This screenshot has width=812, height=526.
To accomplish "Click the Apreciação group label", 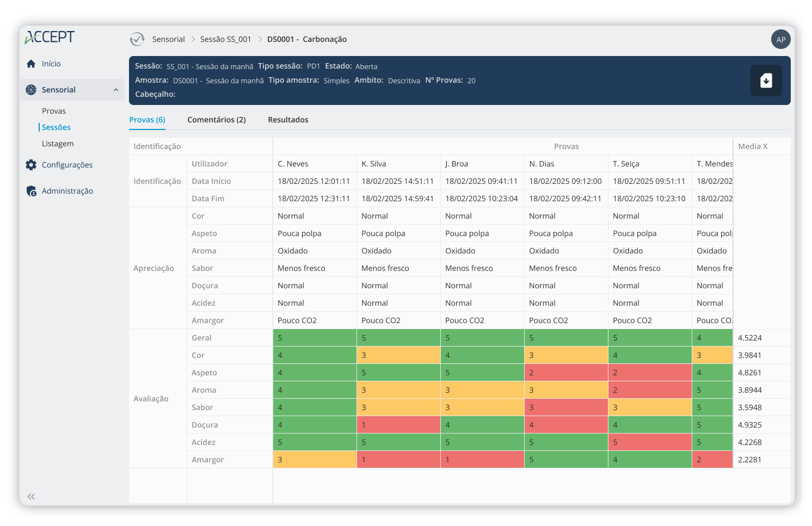I will pyautogui.click(x=153, y=268).
